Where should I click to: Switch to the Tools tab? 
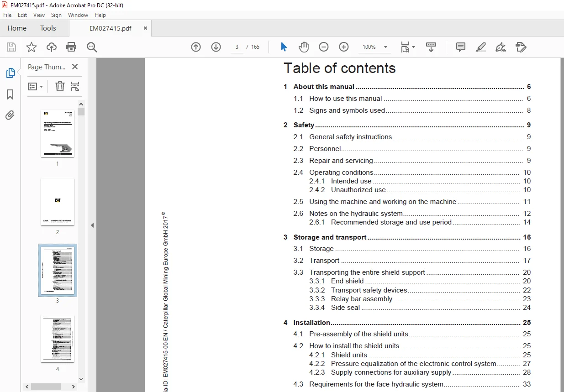pyautogui.click(x=48, y=28)
